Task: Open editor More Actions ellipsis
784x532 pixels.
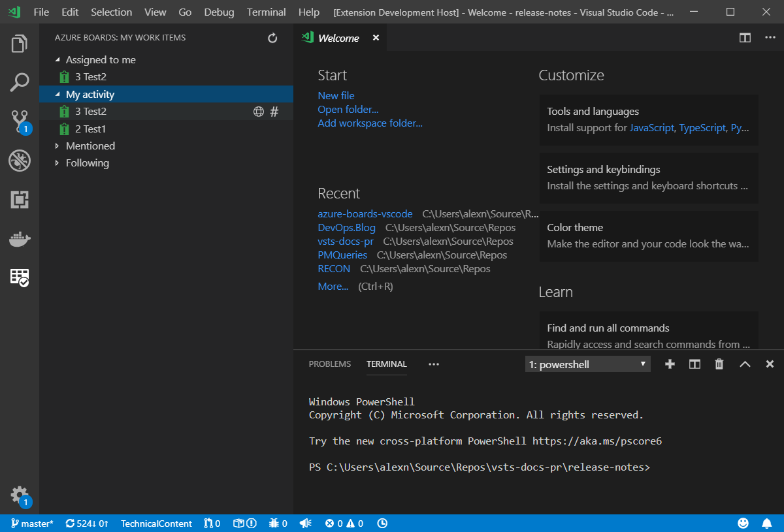Action: pos(770,38)
